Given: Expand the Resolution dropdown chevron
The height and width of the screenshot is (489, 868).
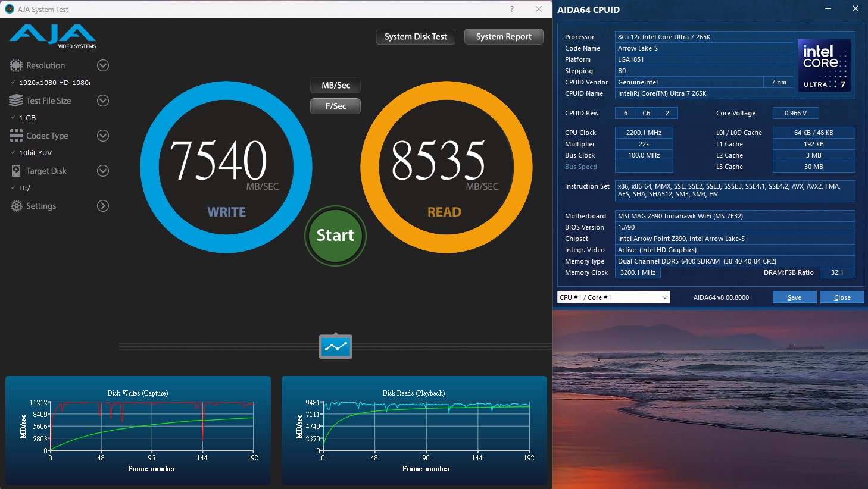Looking at the screenshot, I should [103, 65].
